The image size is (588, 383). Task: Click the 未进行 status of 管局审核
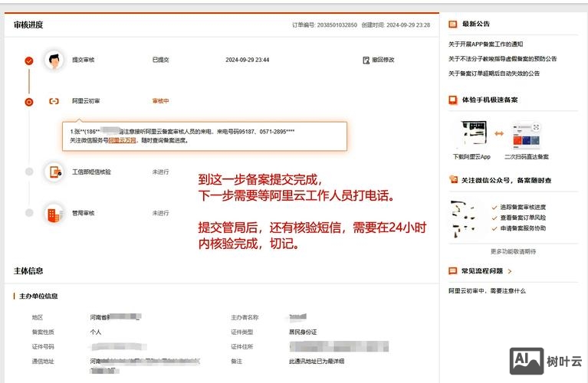tap(160, 213)
